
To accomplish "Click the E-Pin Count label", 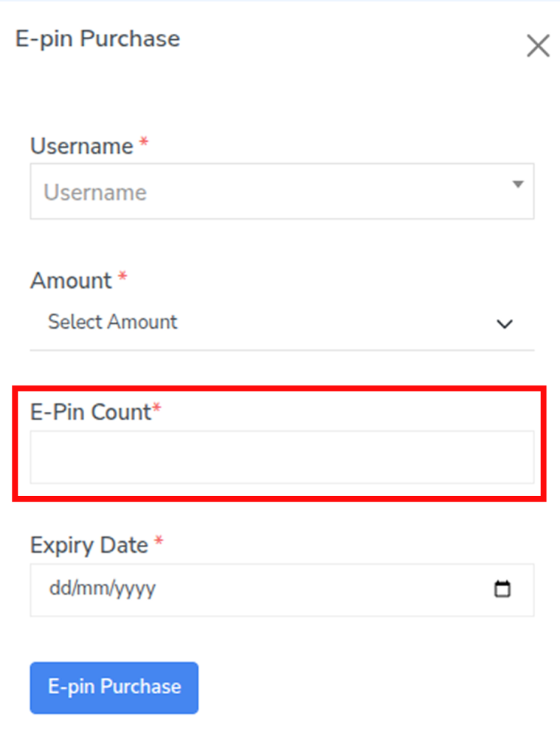I will pyautogui.click(x=90, y=412).
